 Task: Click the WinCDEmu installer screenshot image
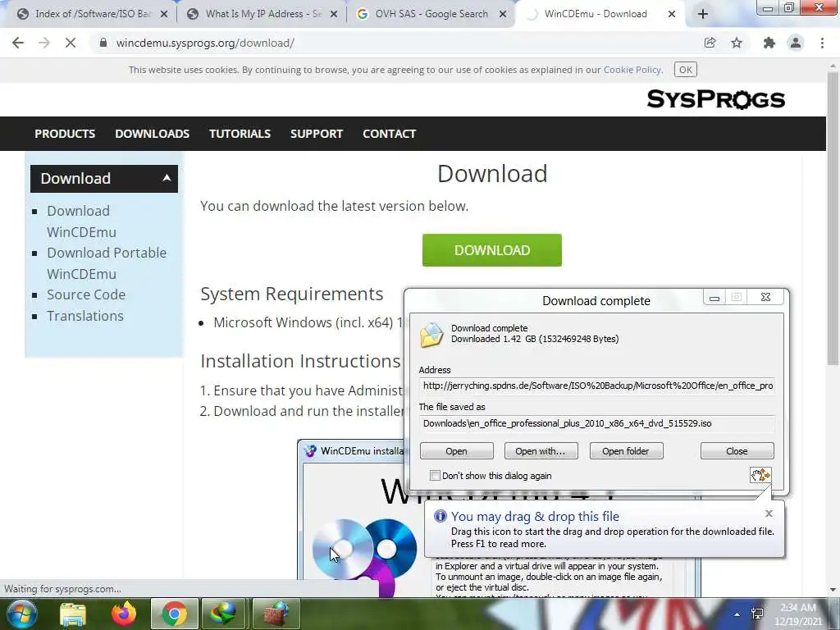tap(500, 518)
